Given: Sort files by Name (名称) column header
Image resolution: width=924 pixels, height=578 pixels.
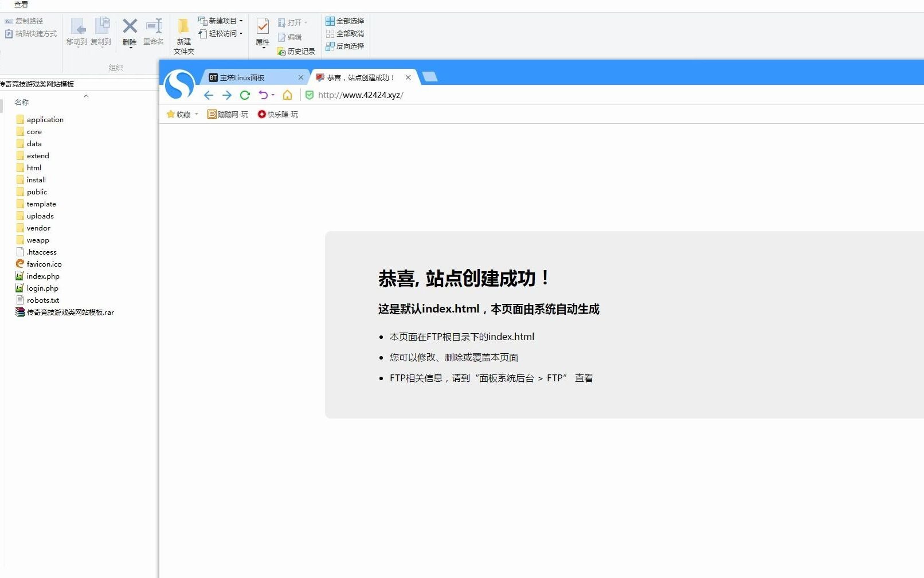Looking at the screenshot, I should [x=22, y=102].
